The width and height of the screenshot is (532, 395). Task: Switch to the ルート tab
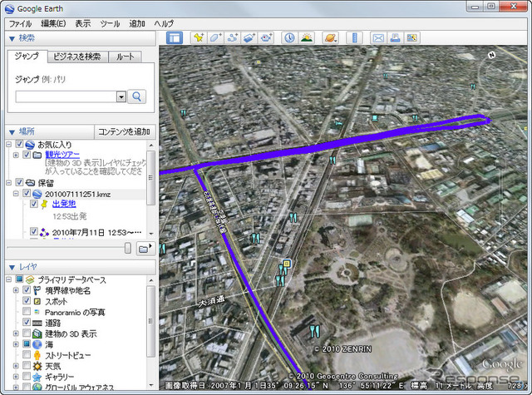pyautogui.click(x=126, y=57)
